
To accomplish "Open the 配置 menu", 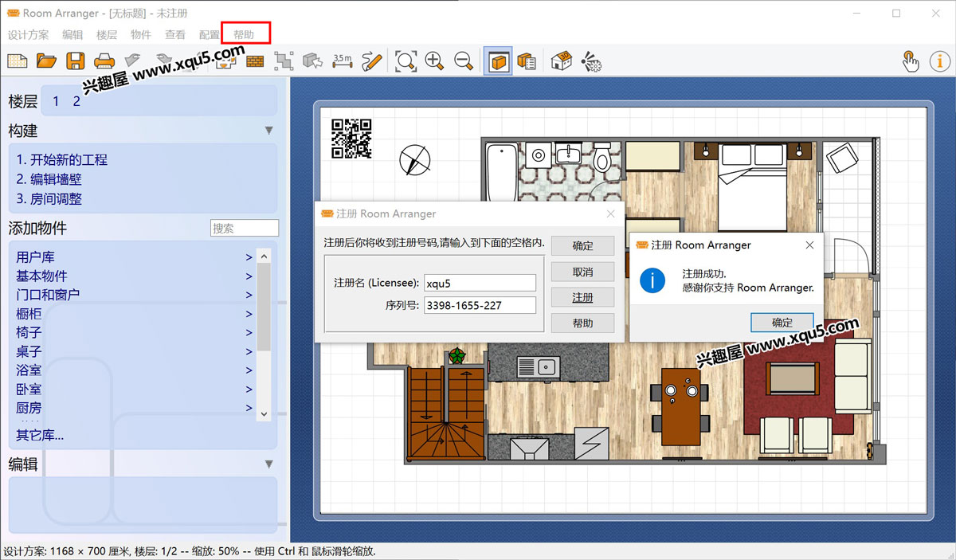I will (210, 34).
